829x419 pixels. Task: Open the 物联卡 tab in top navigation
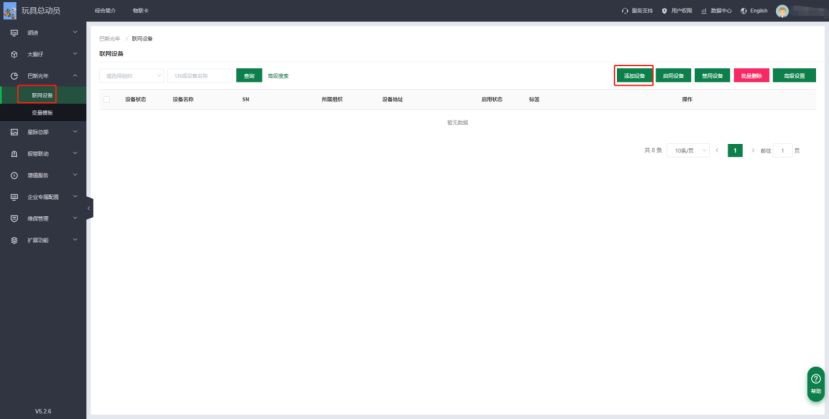coord(140,10)
